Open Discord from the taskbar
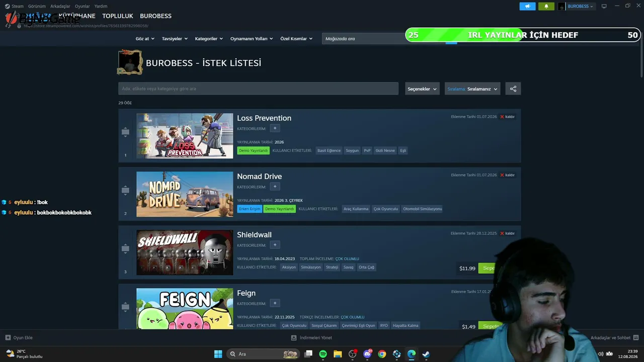The width and height of the screenshot is (644, 362). pyautogui.click(x=367, y=354)
